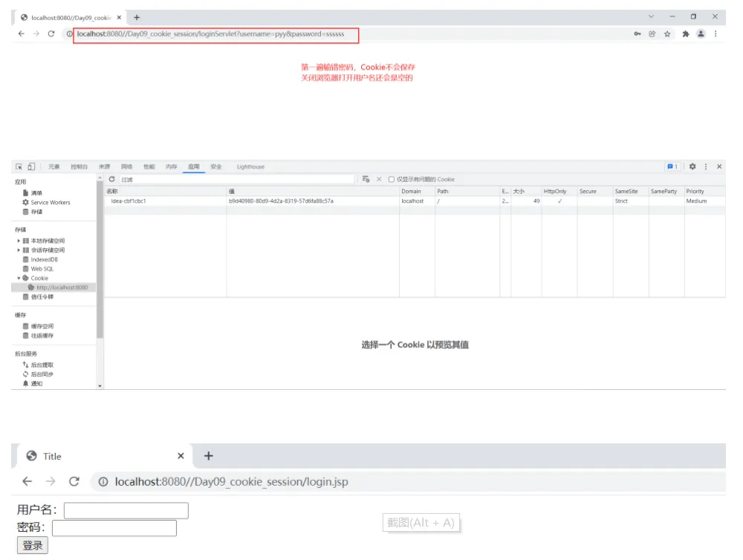Viewport: 743px width, 560px height.
Task: Click the cookie 过滤 filter field
Action: tap(236, 180)
